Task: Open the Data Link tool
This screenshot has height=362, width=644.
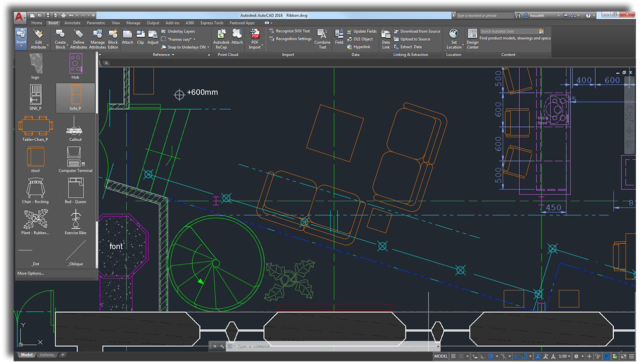Action: coord(386,39)
